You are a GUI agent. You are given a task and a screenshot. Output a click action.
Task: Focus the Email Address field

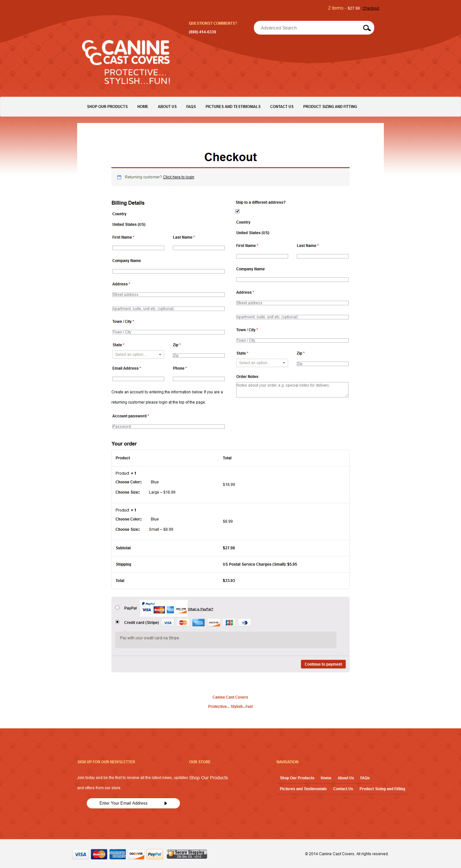(x=138, y=379)
